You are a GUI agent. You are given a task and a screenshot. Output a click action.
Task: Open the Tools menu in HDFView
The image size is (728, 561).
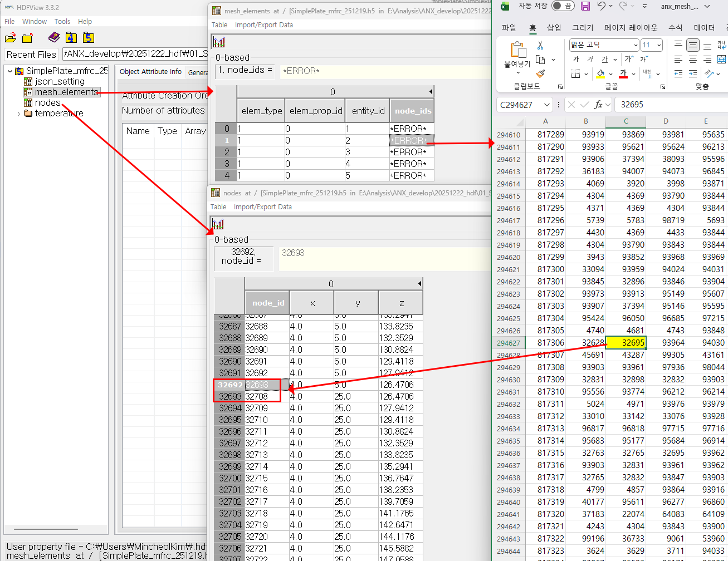(x=62, y=22)
